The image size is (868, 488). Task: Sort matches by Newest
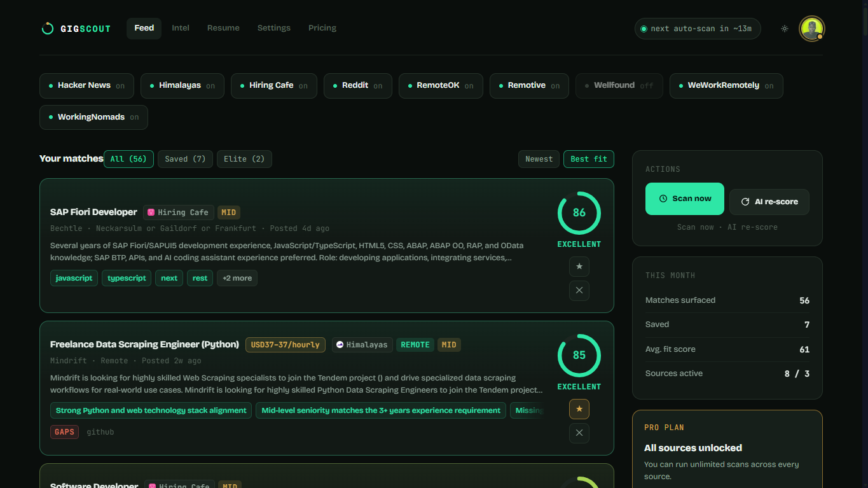pyautogui.click(x=539, y=159)
